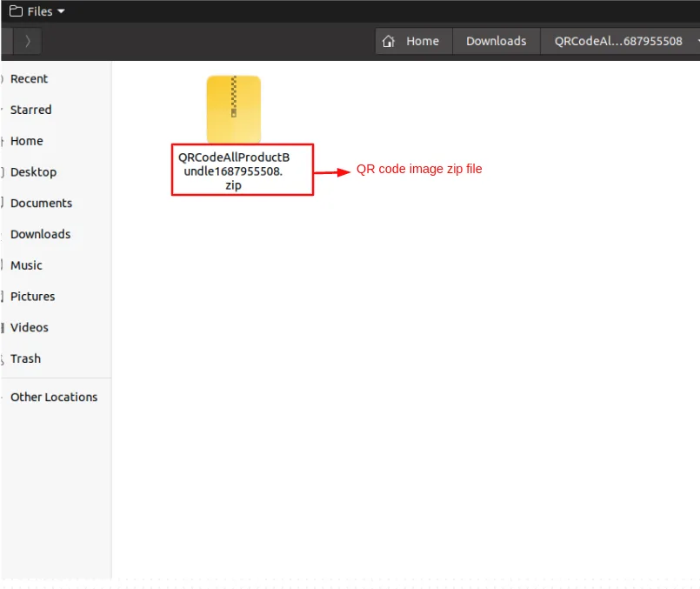This screenshot has height=589, width=700.
Task: Open Videos in the sidebar
Action: click(30, 327)
